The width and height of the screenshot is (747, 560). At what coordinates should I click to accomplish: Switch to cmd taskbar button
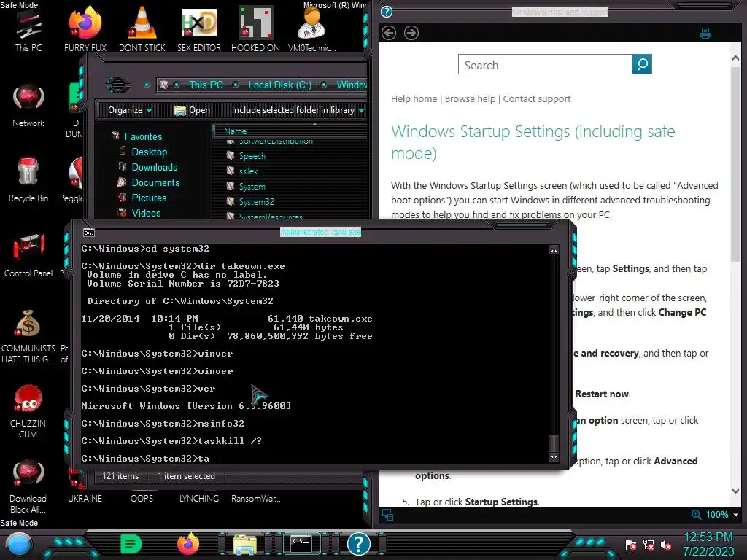301,544
